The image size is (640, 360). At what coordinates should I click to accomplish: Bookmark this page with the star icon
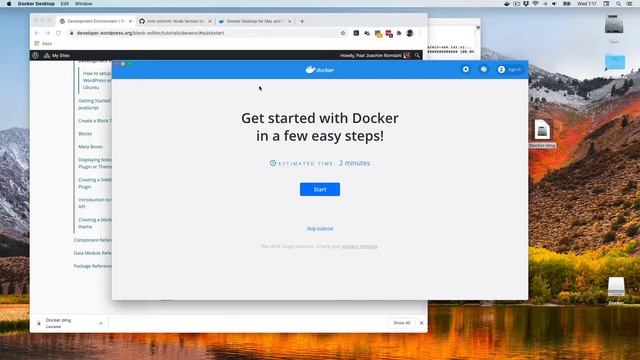click(x=343, y=33)
